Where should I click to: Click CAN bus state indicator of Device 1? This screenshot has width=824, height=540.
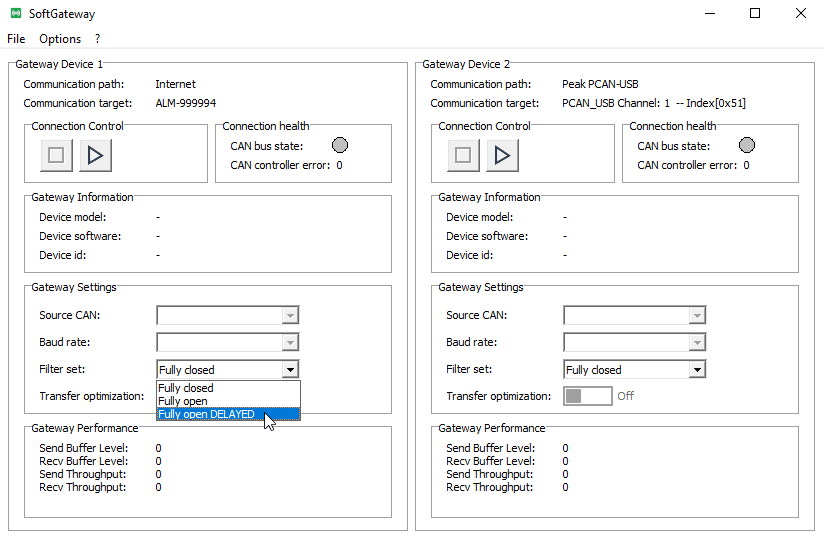(x=340, y=146)
